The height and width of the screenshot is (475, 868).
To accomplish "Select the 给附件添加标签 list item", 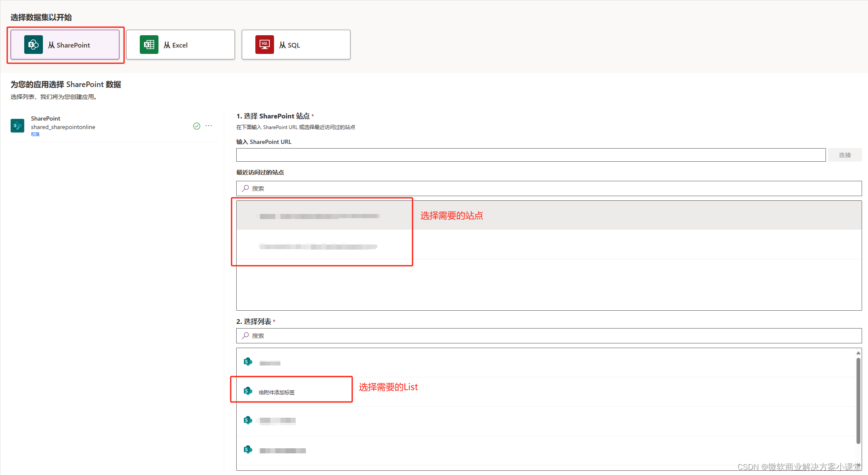I will [277, 392].
